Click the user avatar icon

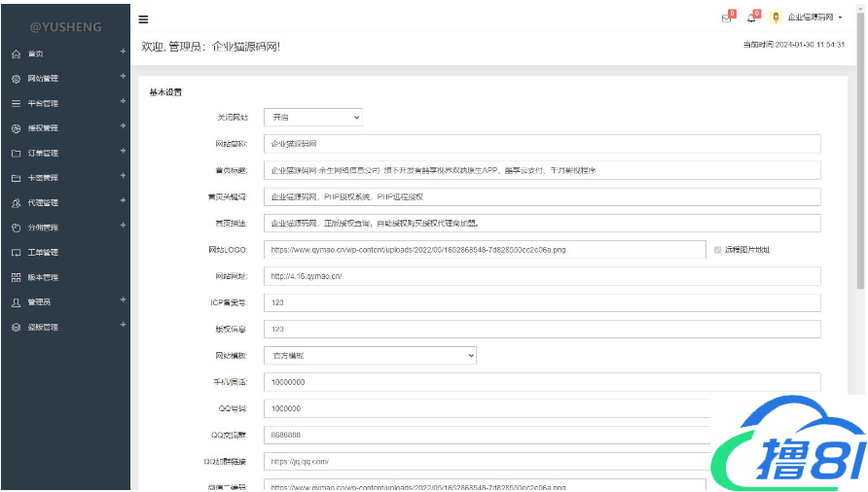pyautogui.click(x=776, y=18)
